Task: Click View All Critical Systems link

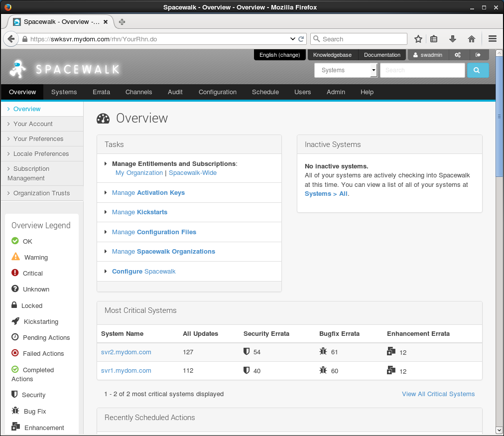Action: [x=438, y=394]
